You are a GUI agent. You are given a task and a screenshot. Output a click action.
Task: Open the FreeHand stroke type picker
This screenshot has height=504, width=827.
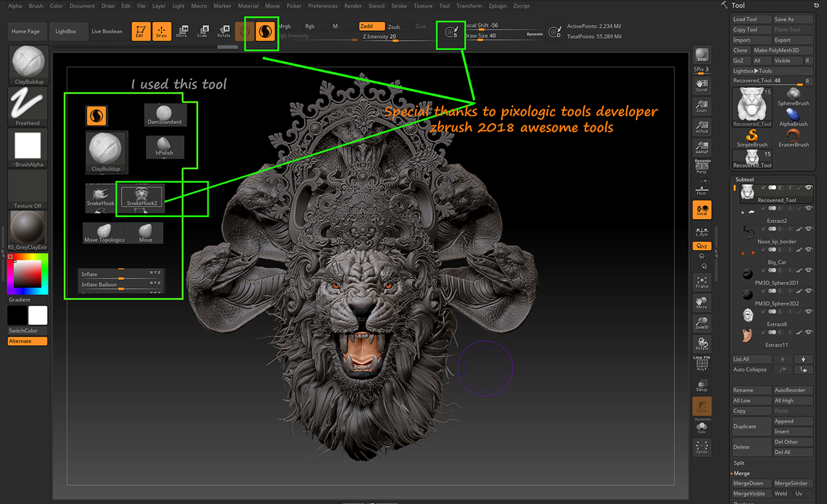(x=28, y=107)
